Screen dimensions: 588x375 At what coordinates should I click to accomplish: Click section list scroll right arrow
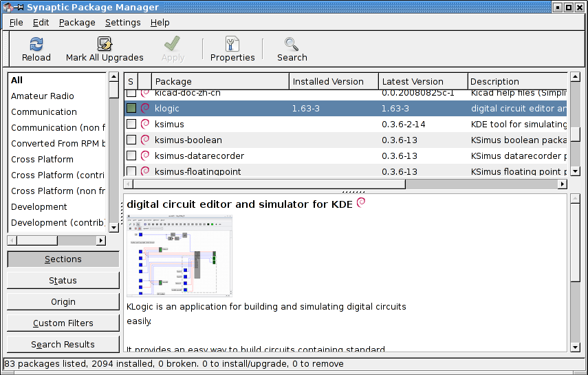pyautogui.click(x=101, y=240)
